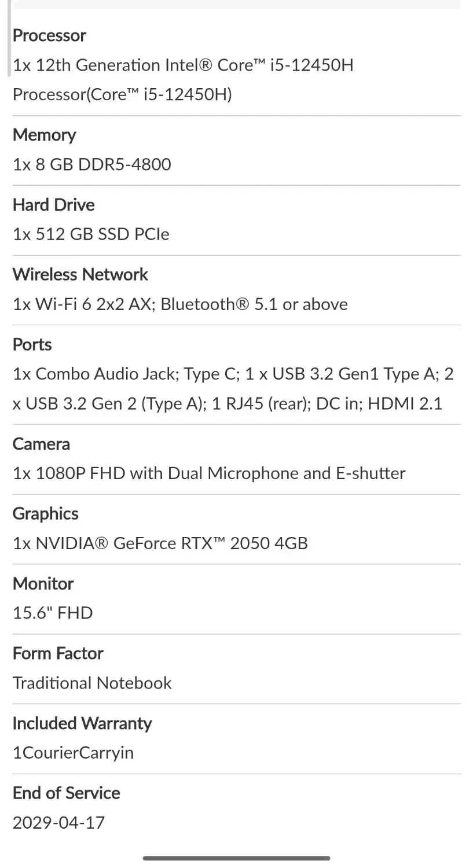Tap the Memory section label
Screen dimensions: 473x868
pos(44,135)
